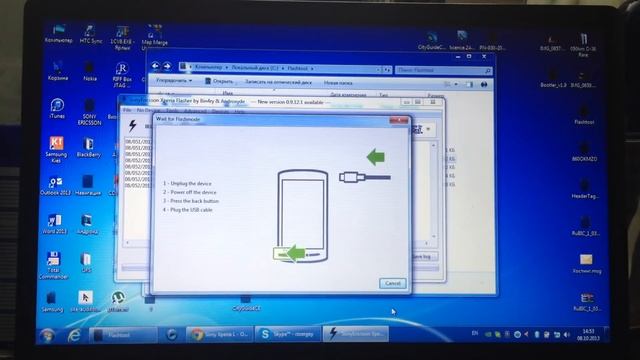Open the Windows Start menu
The image size is (640, 360).
(x=48, y=336)
